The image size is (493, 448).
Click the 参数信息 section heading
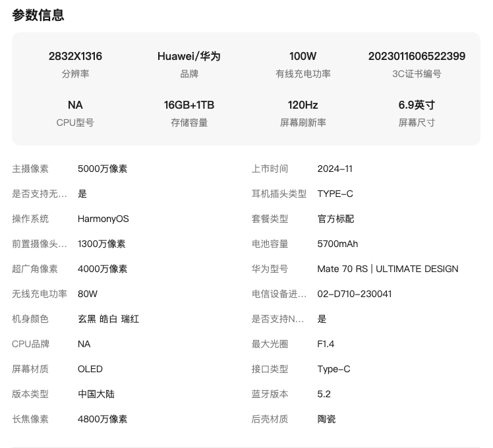point(38,15)
